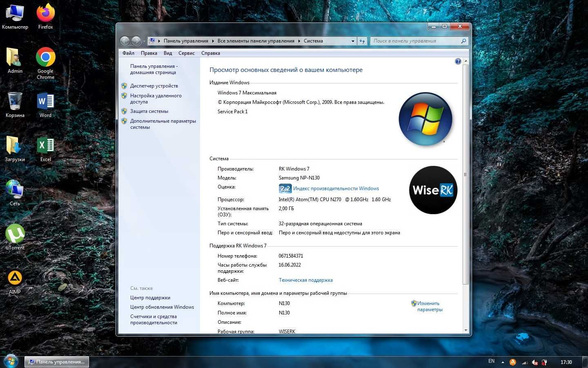This screenshot has width=588, height=368.
Task: Open Настройка удаленного доступа
Action: [156, 99]
